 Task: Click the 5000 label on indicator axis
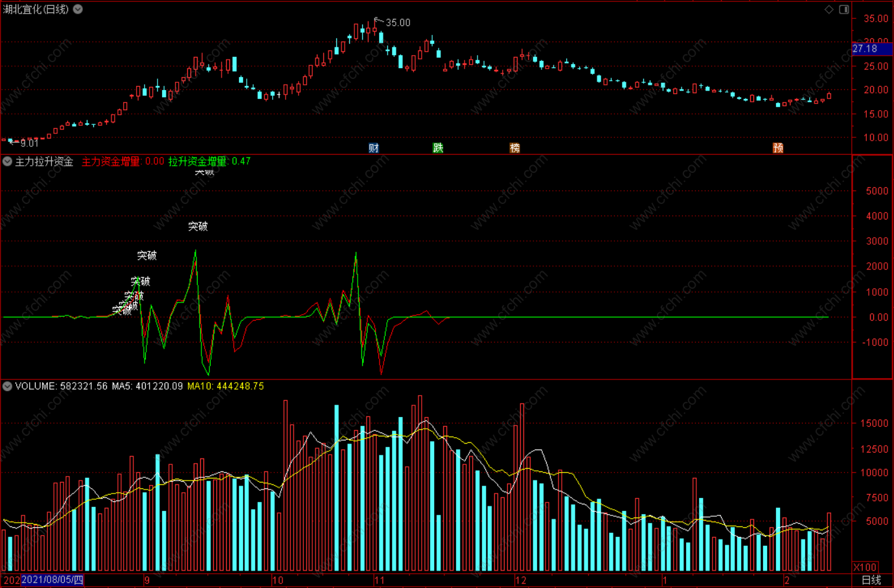click(877, 191)
